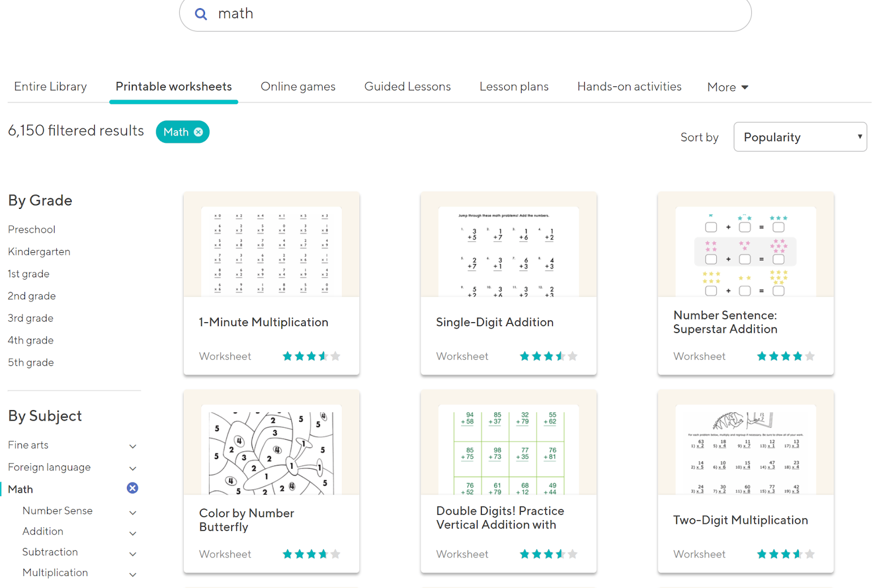Click star rating on Single-Digit Addition
Screen dimensions: 875x588
coord(548,356)
